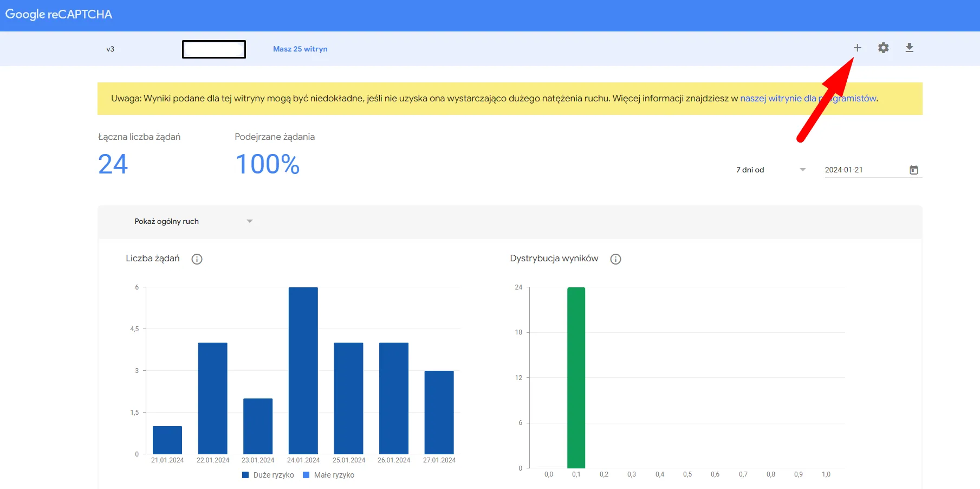980x489 pixels.
Task: Click the bar for 22.01.2024
Action: [213, 398]
